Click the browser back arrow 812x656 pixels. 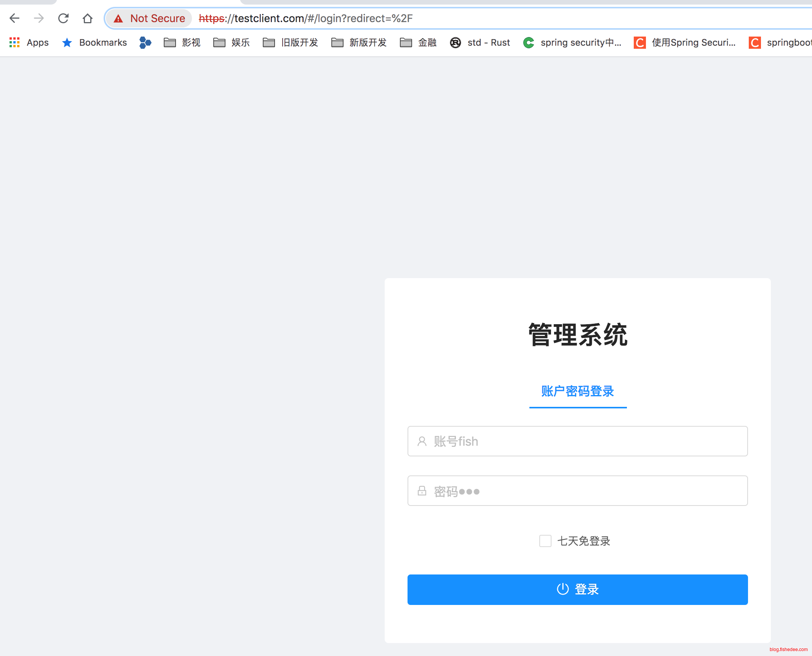[x=14, y=18]
